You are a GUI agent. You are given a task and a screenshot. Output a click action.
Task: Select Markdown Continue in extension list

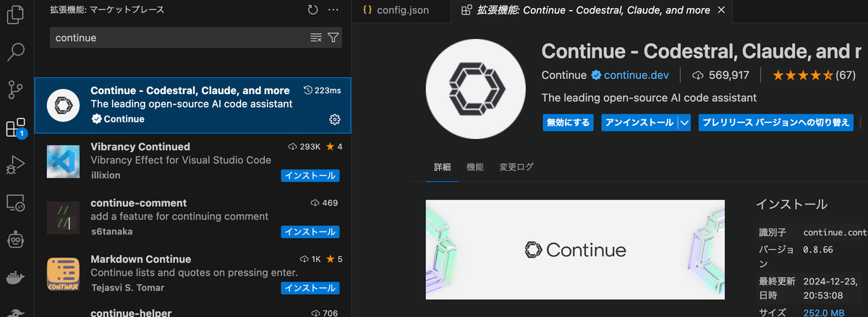192,274
